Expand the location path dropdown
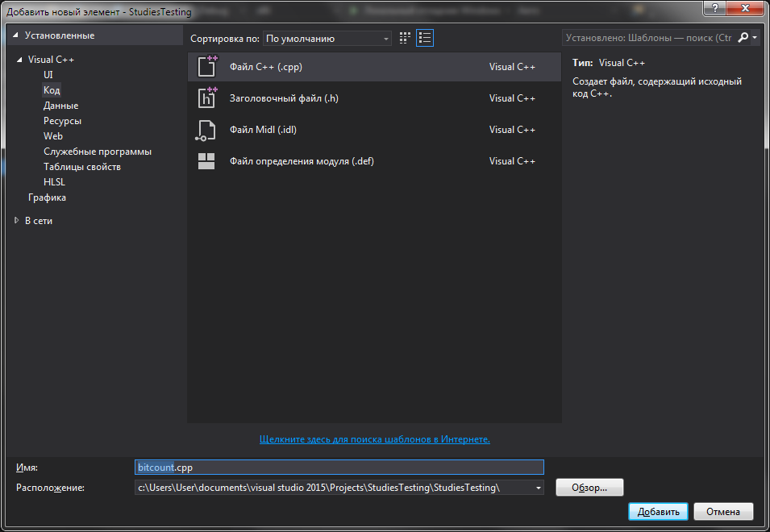770x532 pixels. (x=538, y=488)
